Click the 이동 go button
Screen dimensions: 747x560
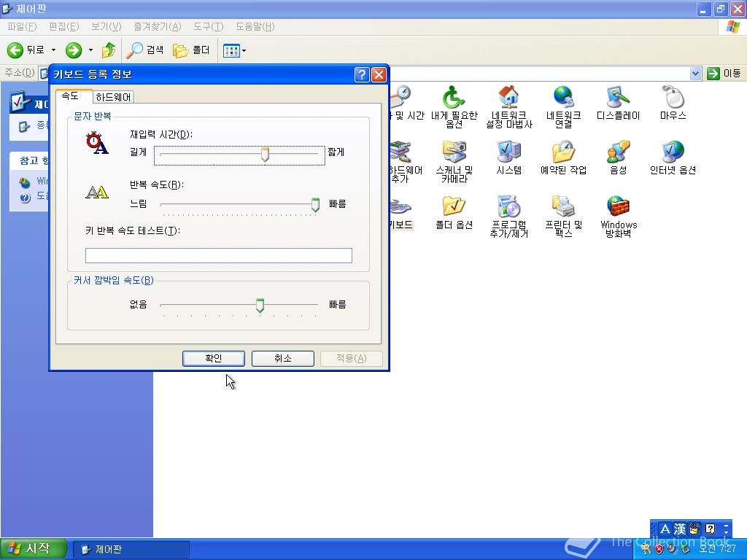724,74
